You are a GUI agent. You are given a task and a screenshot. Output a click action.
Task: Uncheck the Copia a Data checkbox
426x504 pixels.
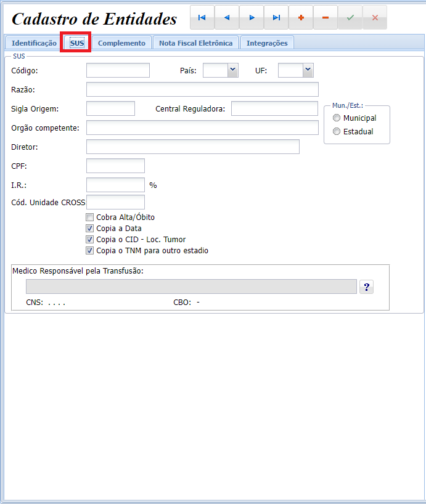[90, 229]
